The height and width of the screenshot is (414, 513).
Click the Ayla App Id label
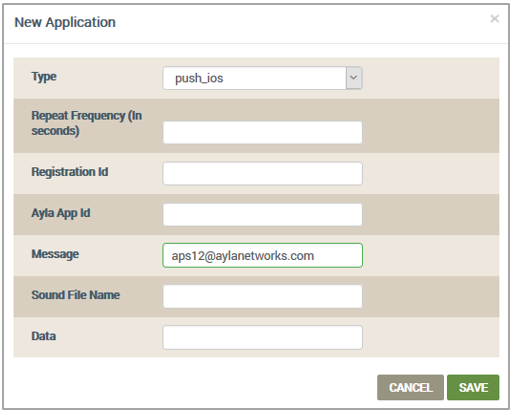pyautogui.click(x=61, y=213)
